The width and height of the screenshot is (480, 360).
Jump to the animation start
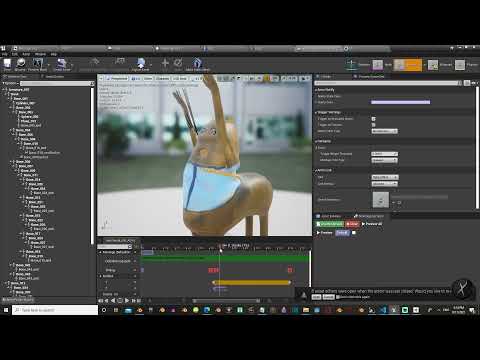[x=100, y=301]
